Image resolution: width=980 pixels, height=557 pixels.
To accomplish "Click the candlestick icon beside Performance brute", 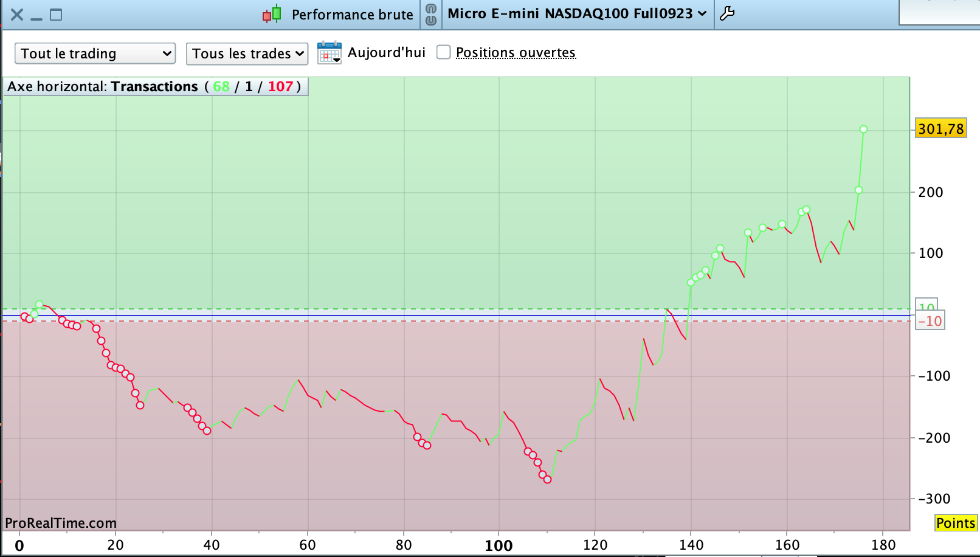I will (x=272, y=14).
